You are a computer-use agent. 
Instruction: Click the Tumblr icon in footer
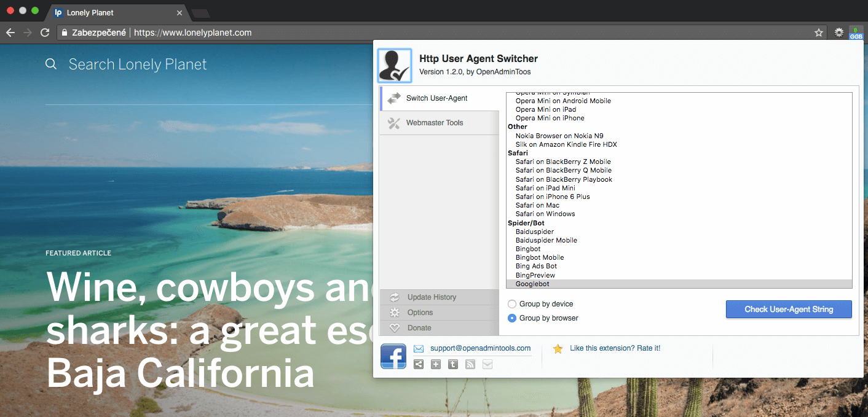[453, 364]
